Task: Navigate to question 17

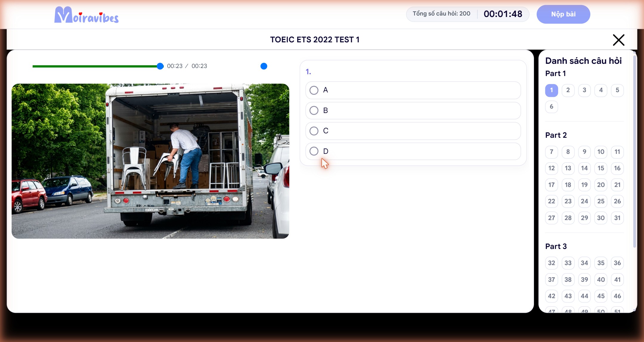Action: tap(552, 185)
